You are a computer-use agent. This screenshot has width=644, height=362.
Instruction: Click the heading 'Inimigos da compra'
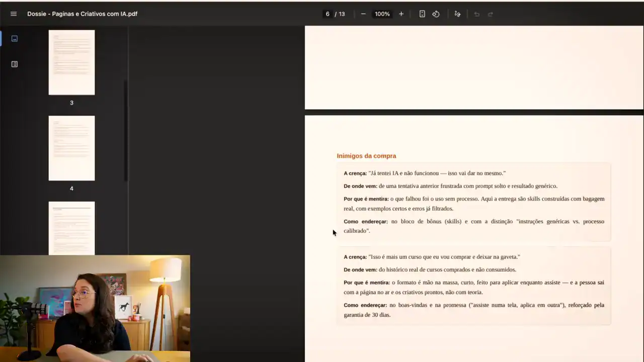(x=366, y=156)
